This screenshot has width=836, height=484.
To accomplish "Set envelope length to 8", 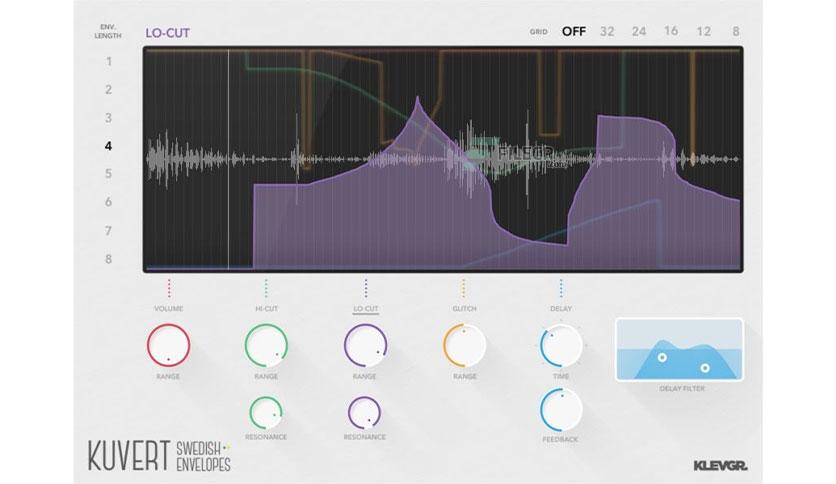I will tap(109, 259).
